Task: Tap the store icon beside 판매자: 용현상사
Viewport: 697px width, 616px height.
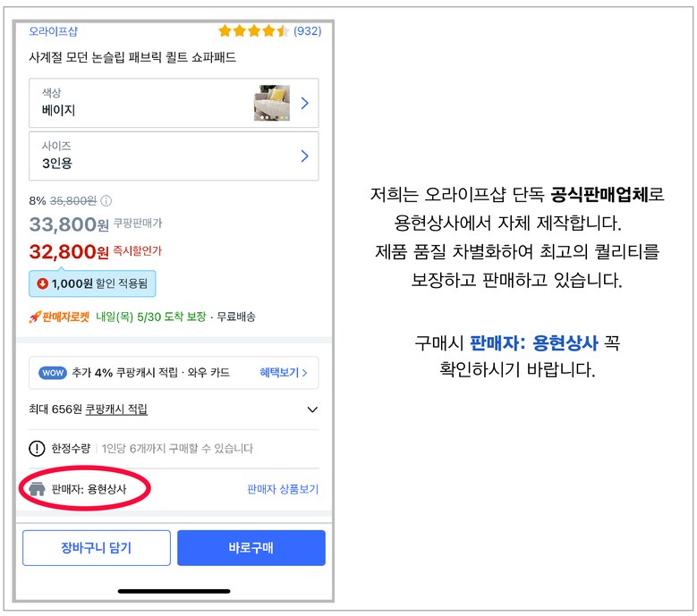Action: click(37, 490)
